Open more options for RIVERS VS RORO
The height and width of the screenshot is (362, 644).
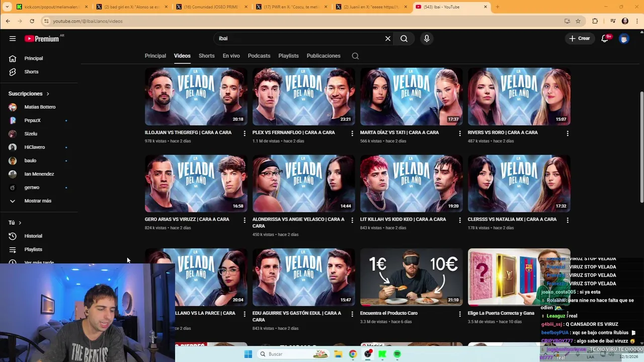tap(568, 133)
